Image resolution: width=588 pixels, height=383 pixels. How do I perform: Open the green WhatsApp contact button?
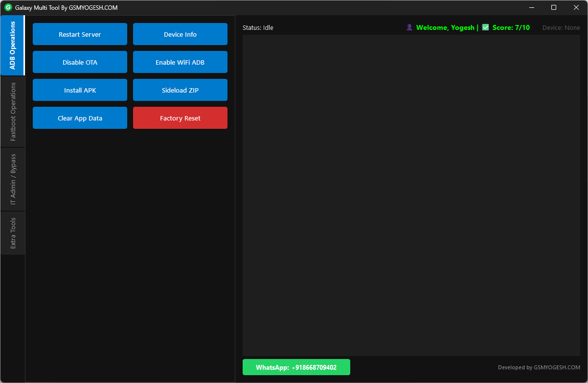pyautogui.click(x=296, y=367)
